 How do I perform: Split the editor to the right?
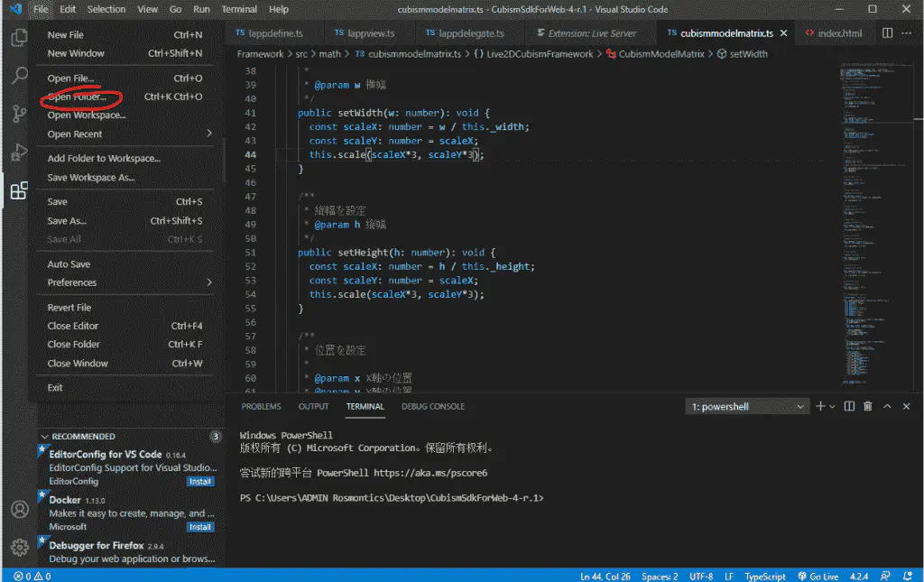pyautogui.click(x=887, y=33)
